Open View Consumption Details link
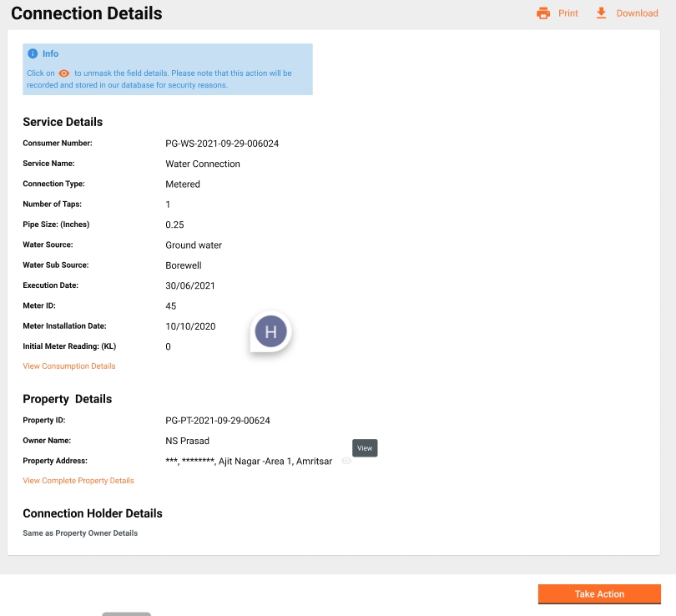 (x=69, y=366)
